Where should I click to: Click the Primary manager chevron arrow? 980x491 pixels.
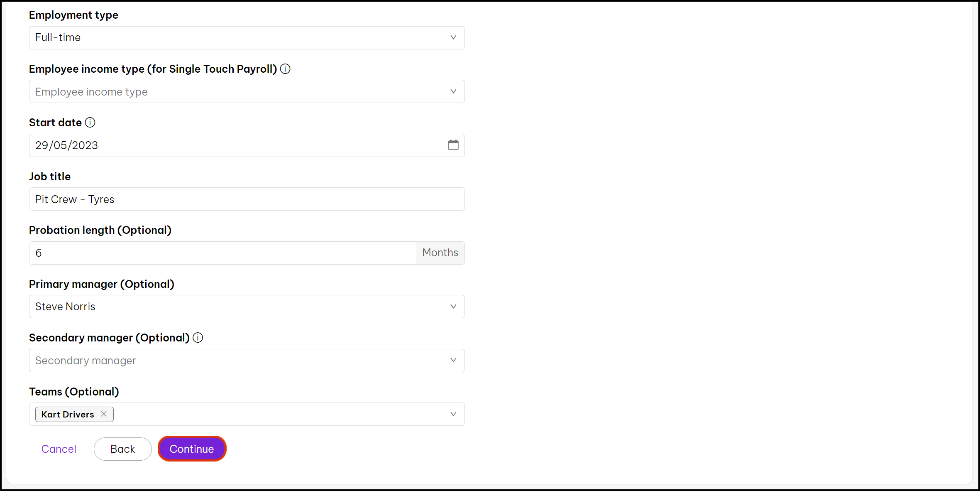pos(453,307)
